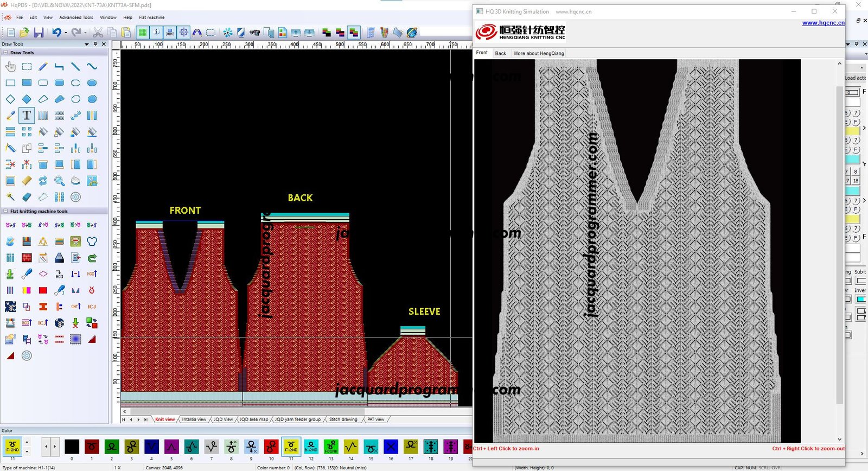Image resolution: width=868 pixels, height=471 pixels.
Task: Jump to last sheet tab arrow
Action: [145, 419]
